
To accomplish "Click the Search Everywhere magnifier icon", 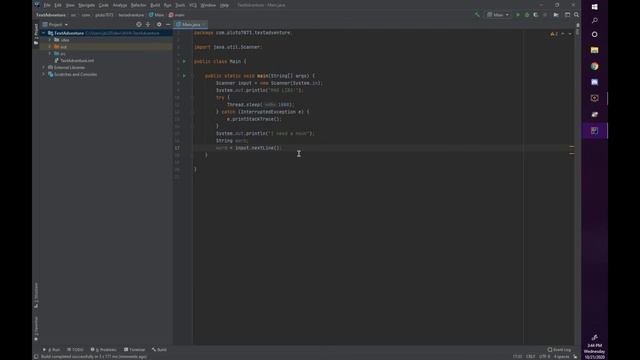I will (x=576, y=15).
